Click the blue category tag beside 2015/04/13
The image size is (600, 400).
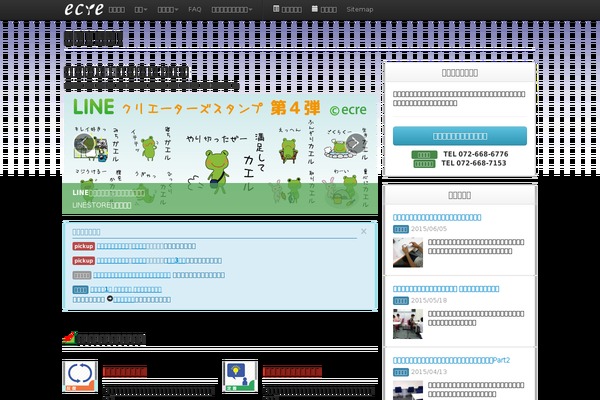click(401, 372)
